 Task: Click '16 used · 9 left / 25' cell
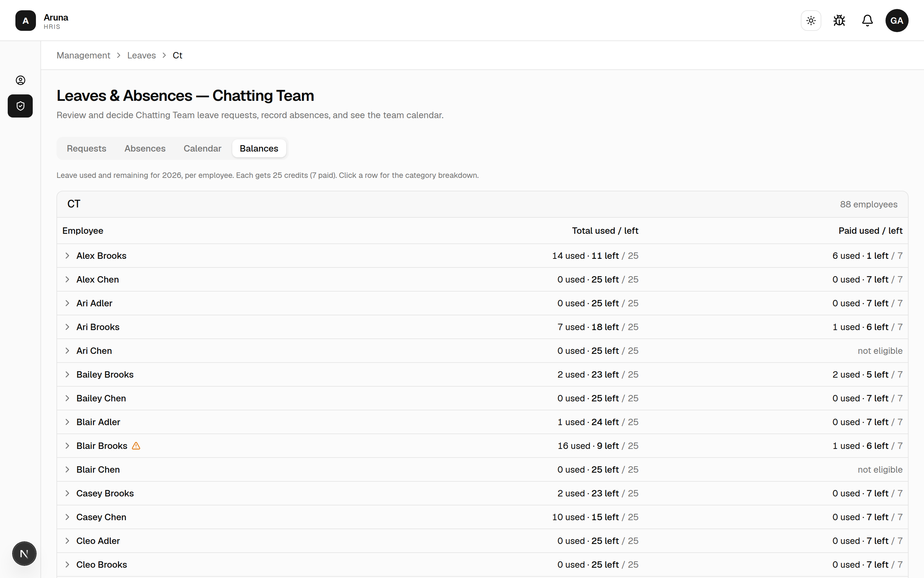point(598,446)
